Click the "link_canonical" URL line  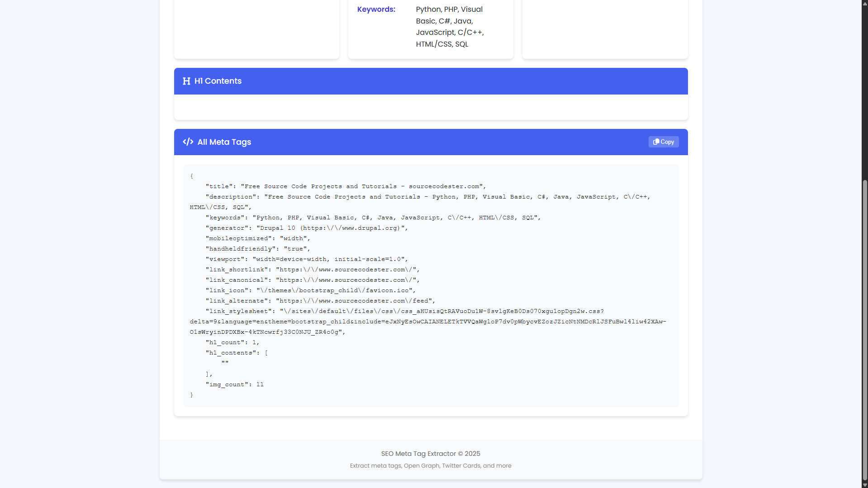(x=313, y=280)
